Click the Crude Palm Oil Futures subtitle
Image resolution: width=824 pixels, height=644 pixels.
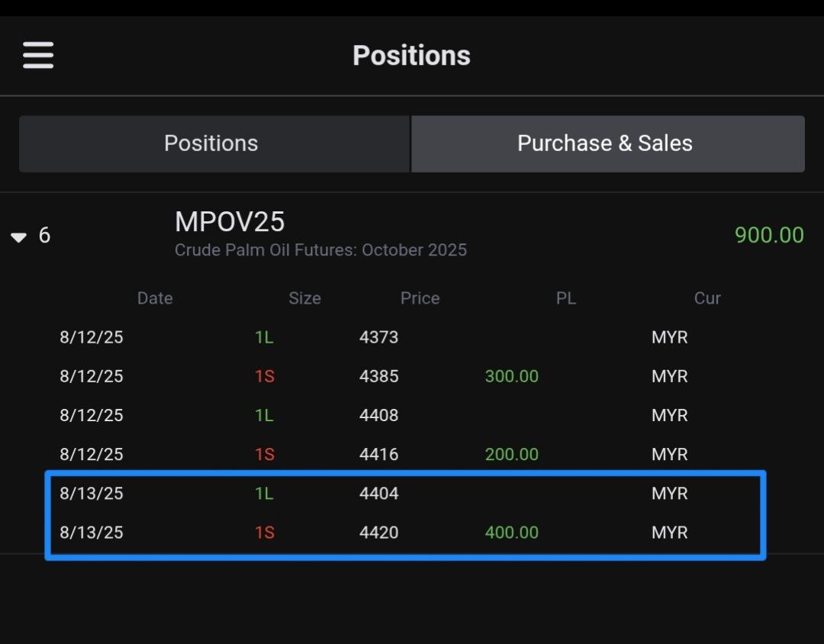pos(320,250)
